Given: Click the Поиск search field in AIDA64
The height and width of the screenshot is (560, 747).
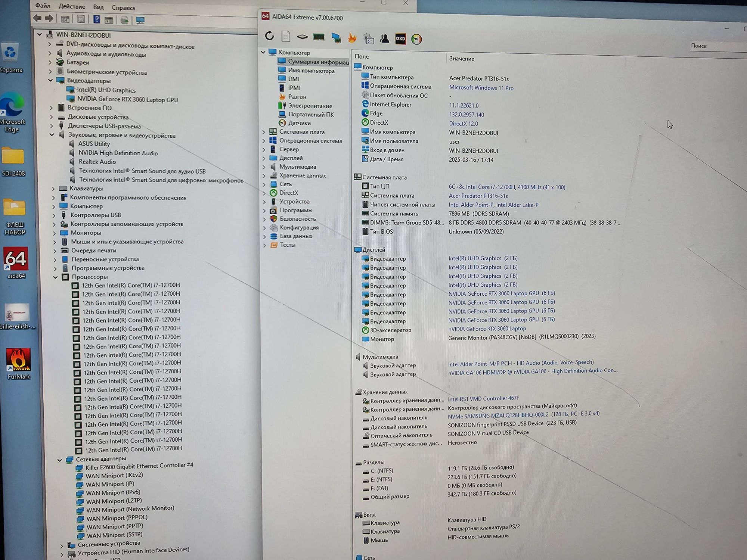Looking at the screenshot, I should 717,46.
